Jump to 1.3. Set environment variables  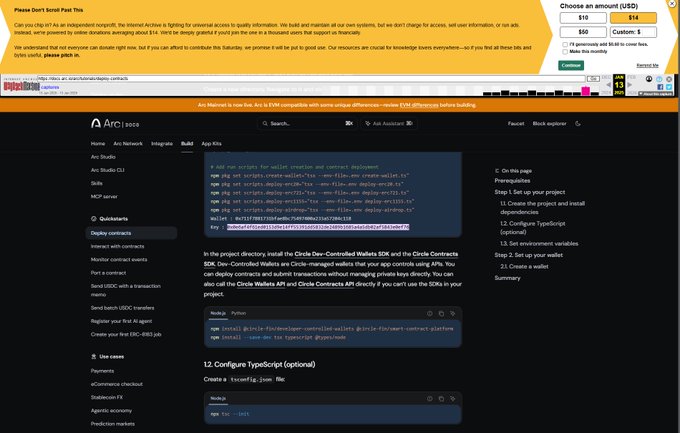point(539,244)
